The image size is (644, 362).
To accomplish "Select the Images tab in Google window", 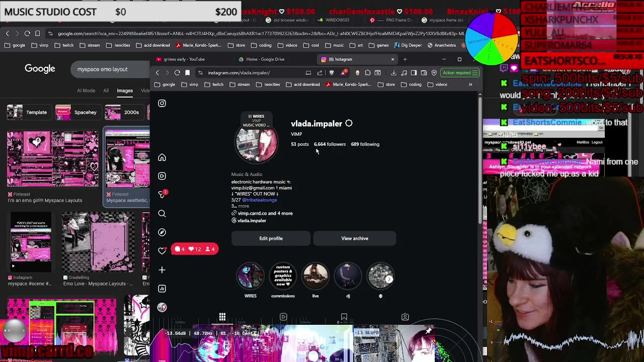I will (125, 90).
